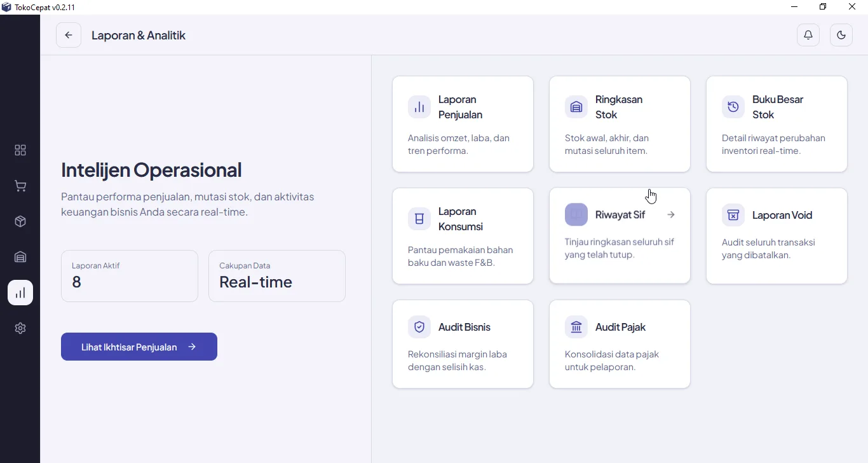Open the Audit Pajak card title

point(620,327)
